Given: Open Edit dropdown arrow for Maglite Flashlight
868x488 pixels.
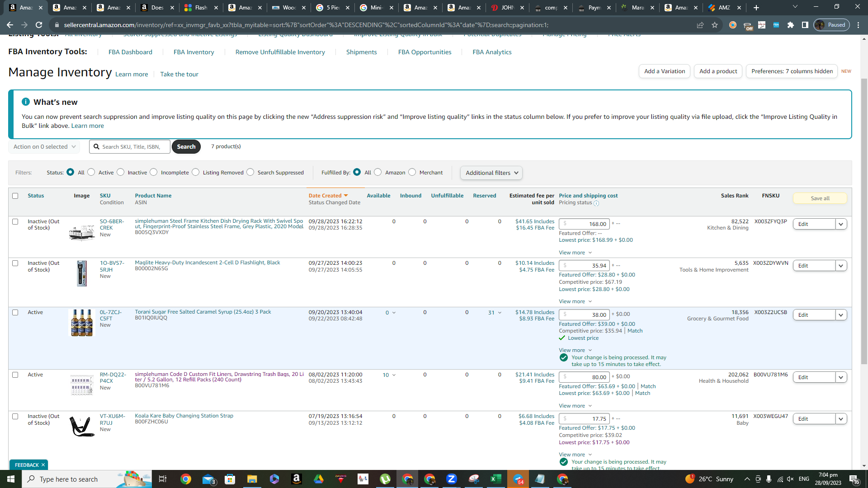Looking at the screenshot, I should [x=841, y=266].
